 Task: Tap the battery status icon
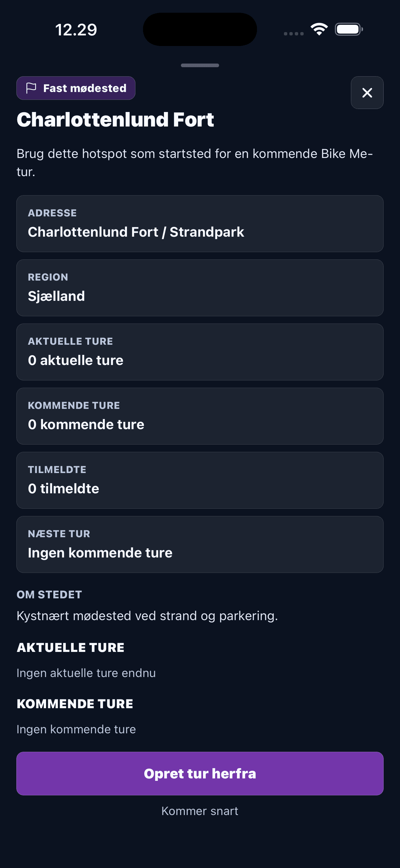point(349,29)
